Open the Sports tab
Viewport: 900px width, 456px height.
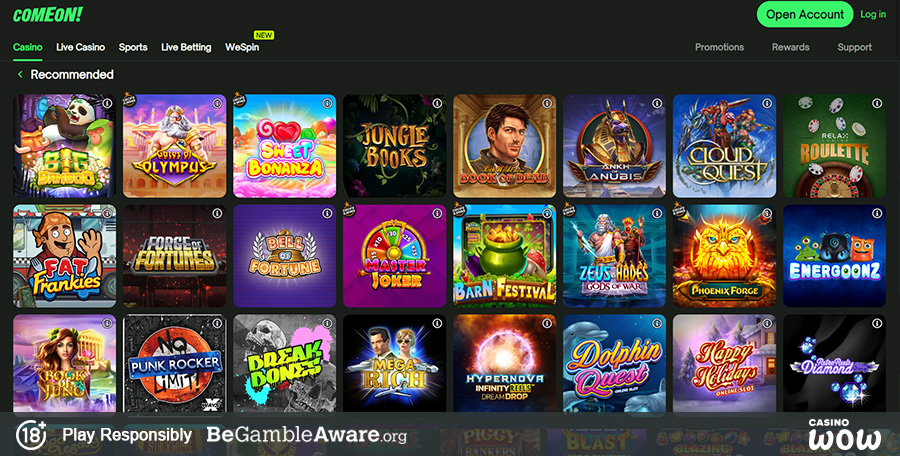tap(133, 47)
